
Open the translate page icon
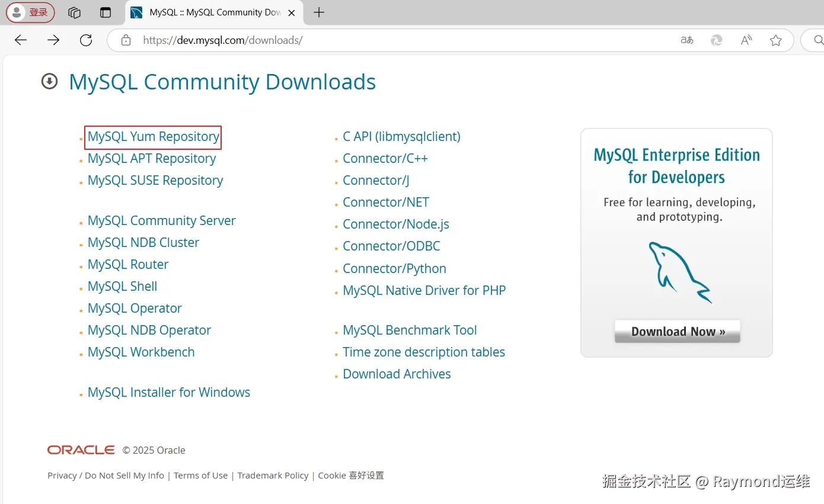[x=687, y=40]
